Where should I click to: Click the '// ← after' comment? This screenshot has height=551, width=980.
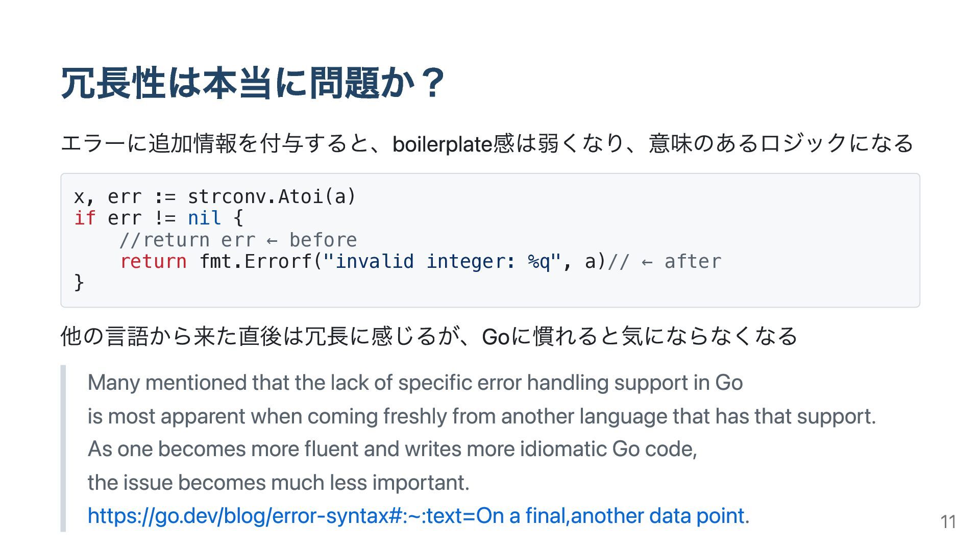665,261
